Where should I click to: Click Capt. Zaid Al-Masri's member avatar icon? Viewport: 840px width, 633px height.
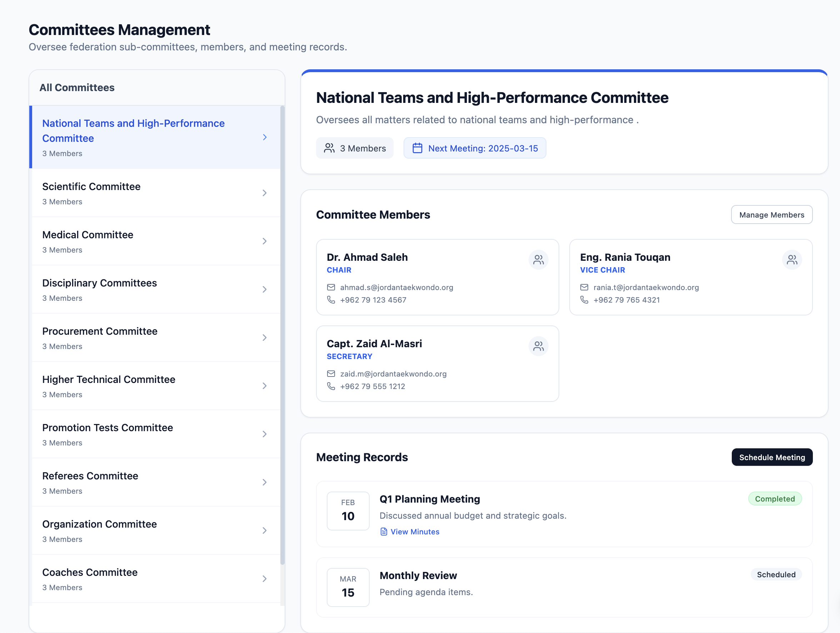coord(538,346)
